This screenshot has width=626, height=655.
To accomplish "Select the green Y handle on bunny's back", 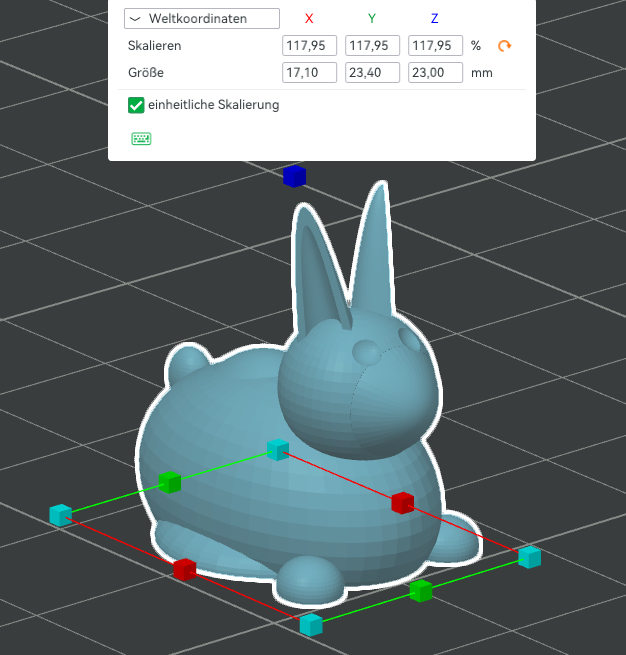I will pos(170,482).
